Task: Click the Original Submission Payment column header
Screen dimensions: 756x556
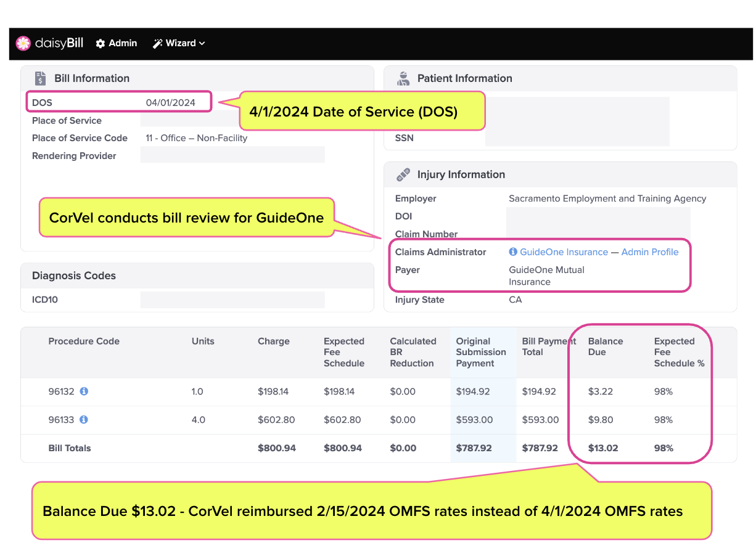Action: [x=481, y=352]
